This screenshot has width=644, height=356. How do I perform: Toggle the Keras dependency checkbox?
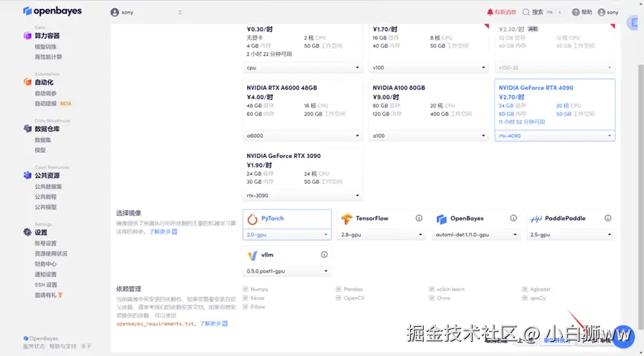(245, 298)
